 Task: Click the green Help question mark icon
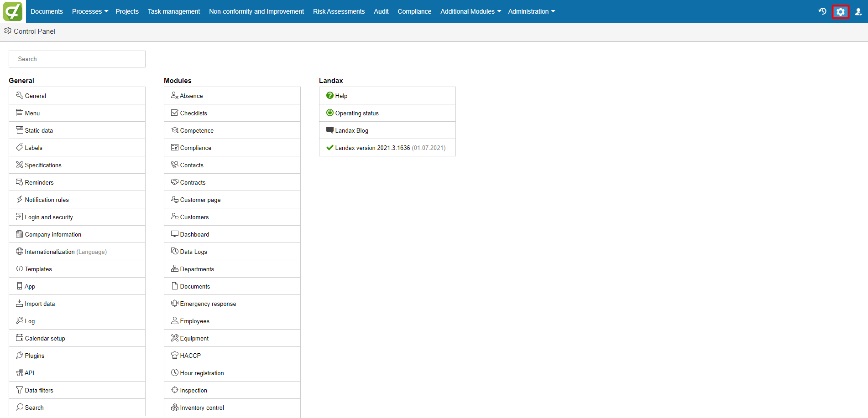(x=330, y=96)
